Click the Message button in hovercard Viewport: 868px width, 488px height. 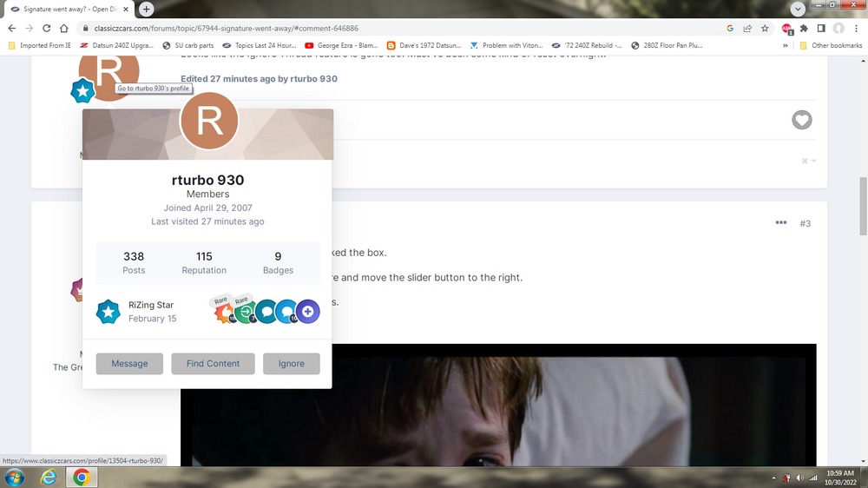pyautogui.click(x=129, y=363)
